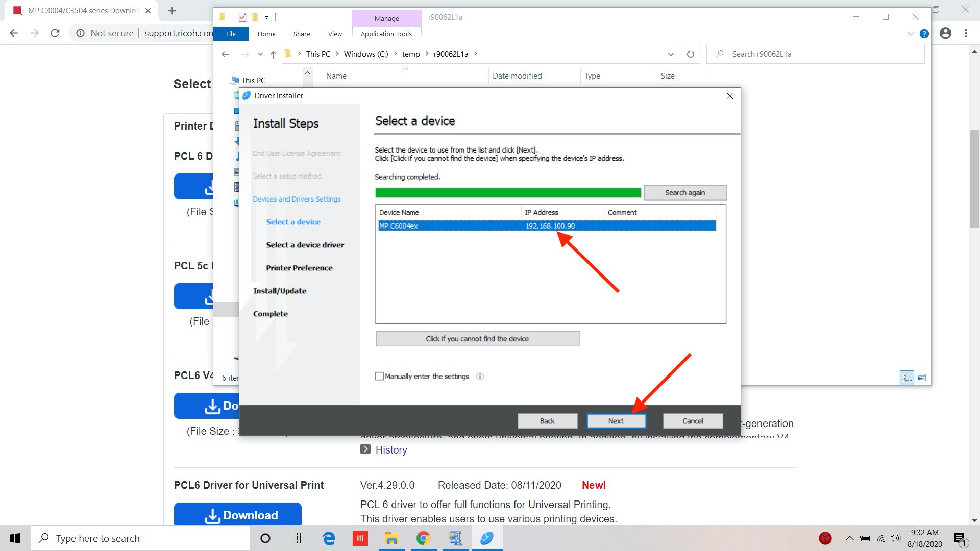
Task: Open Explorer help question mark icon
Action: click(924, 34)
